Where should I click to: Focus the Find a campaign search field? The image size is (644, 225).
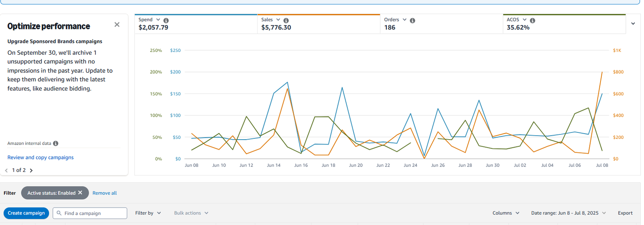(90, 213)
